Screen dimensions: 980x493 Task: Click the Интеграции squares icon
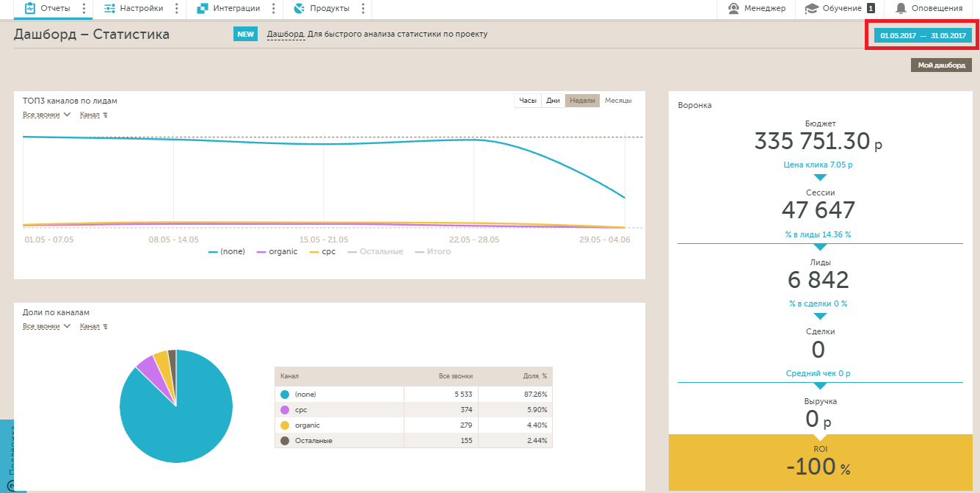[x=203, y=9]
